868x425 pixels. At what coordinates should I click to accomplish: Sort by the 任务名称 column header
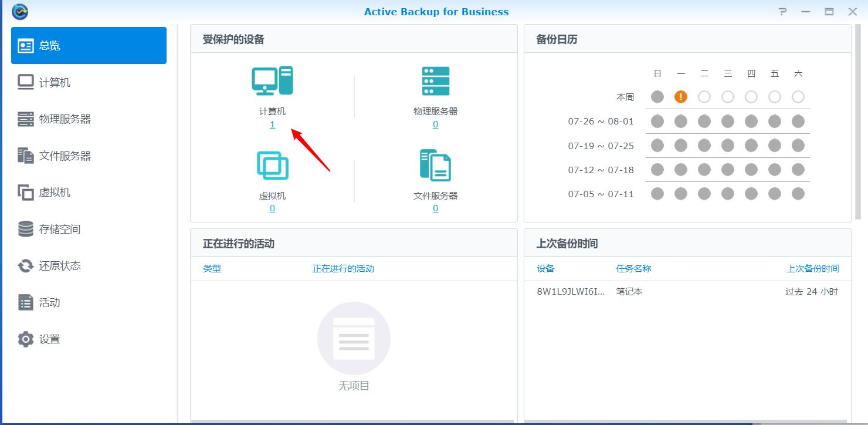point(633,269)
